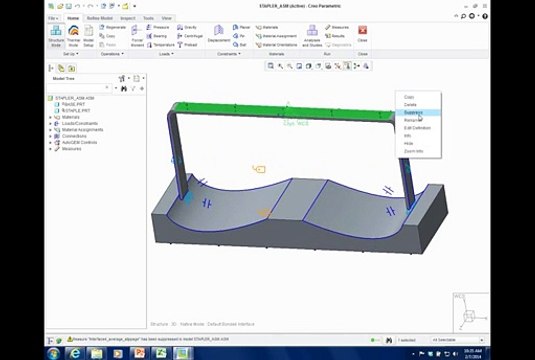
Task: Switch to the View tab
Action: (x=166, y=18)
